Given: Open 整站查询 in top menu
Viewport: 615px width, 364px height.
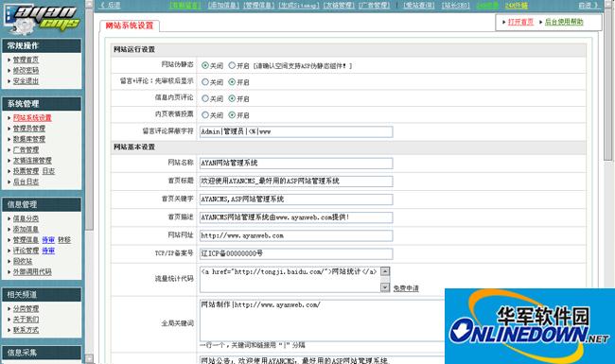Looking at the screenshot, I should [x=419, y=5].
